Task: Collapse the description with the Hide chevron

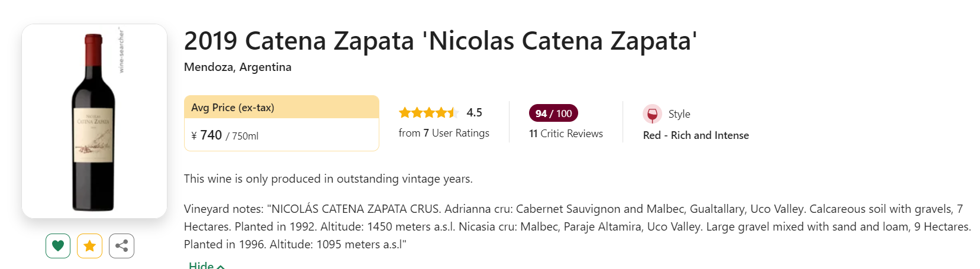Action: point(207,265)
